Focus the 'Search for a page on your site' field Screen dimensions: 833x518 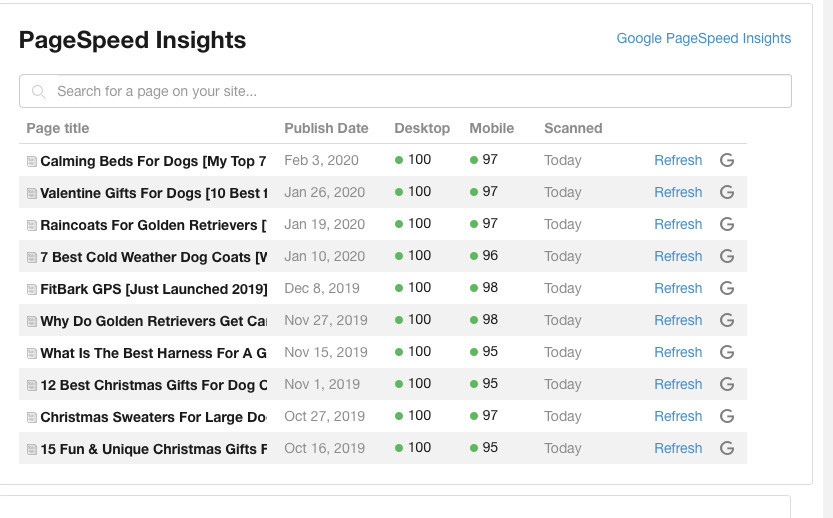coord(405,91)
